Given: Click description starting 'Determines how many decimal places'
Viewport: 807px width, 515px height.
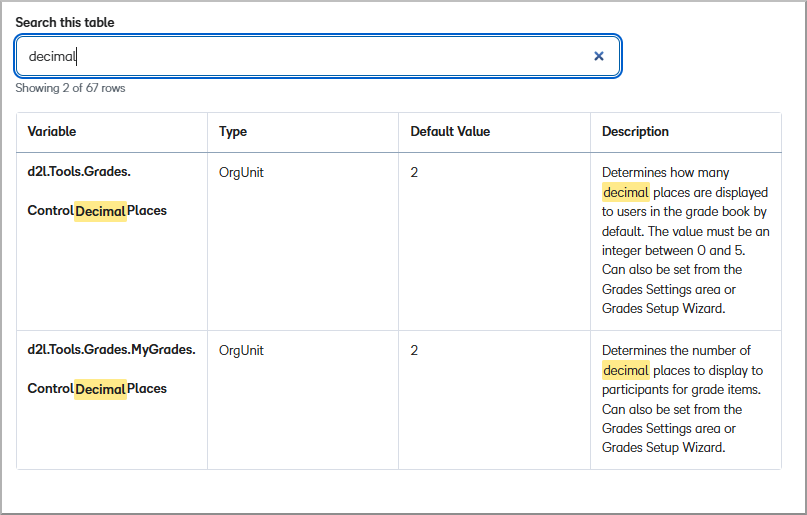Looking at the screenshot, I should [686, 240].
